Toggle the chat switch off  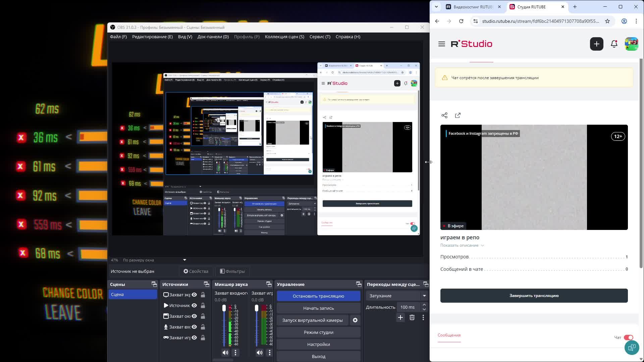tap(628, 338)
